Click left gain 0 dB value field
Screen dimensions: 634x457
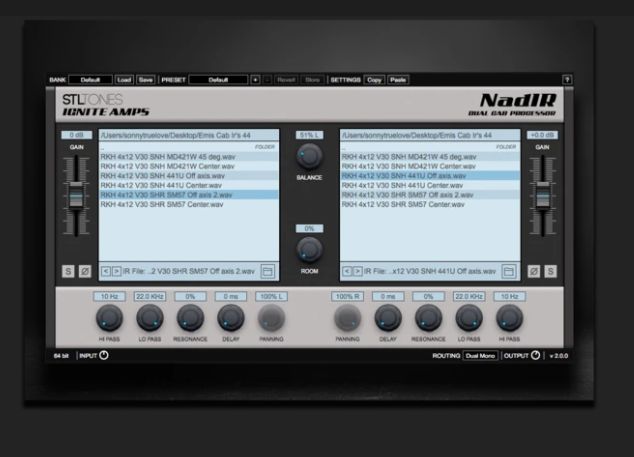(x=76, y=135)
